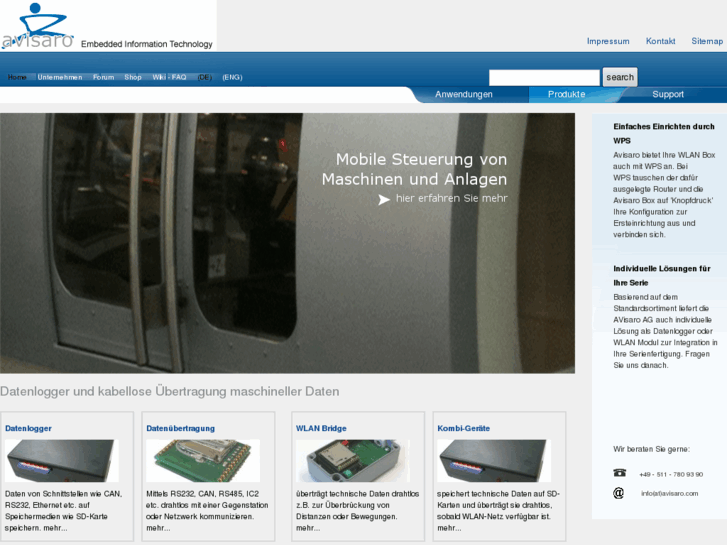Click the @ email icon
Image resolution: width=727 pixels, height=545 pixels.
(619, 493)
